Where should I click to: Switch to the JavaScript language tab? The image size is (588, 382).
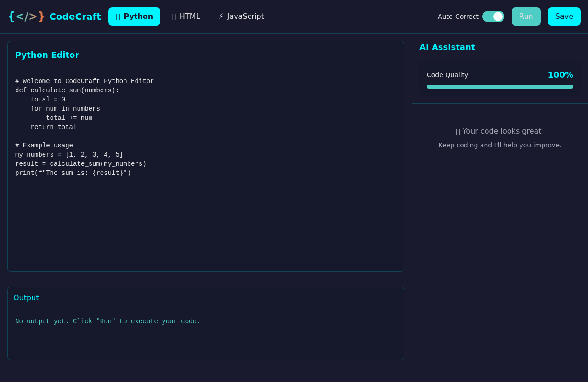pos(241,16)
